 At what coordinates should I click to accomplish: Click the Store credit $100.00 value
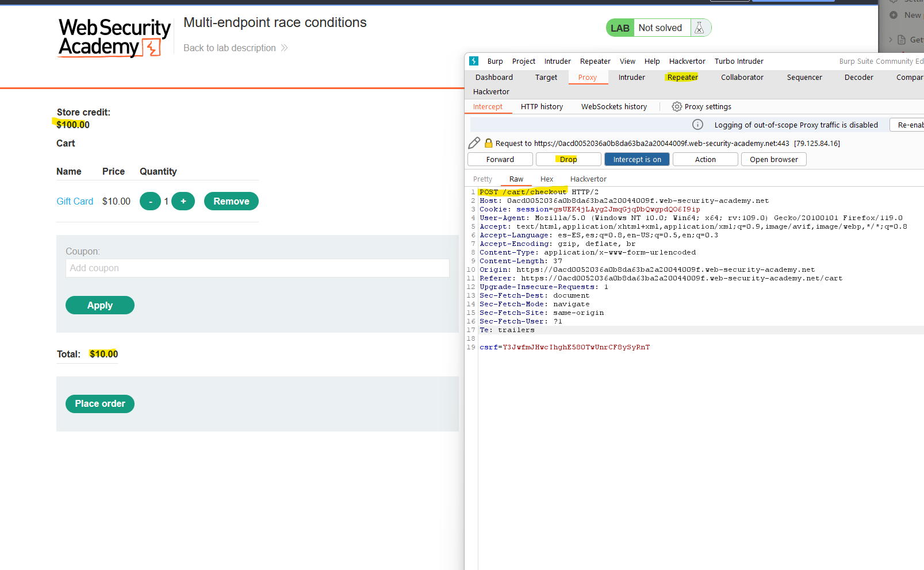73,125
